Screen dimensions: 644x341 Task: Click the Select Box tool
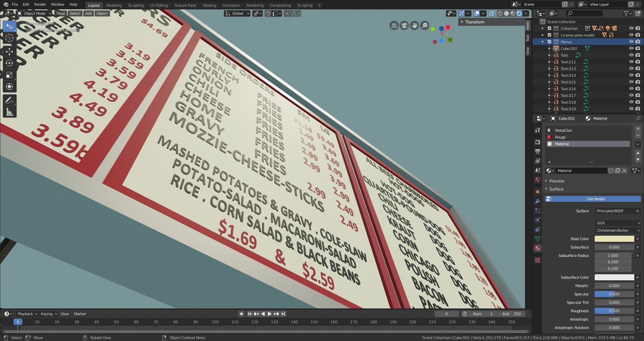[9, 26]
